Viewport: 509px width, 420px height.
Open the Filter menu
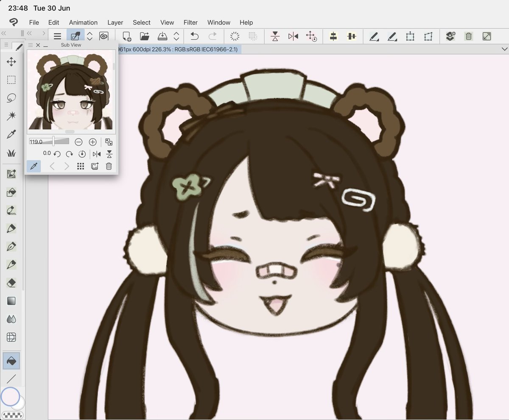click(190, 22)
